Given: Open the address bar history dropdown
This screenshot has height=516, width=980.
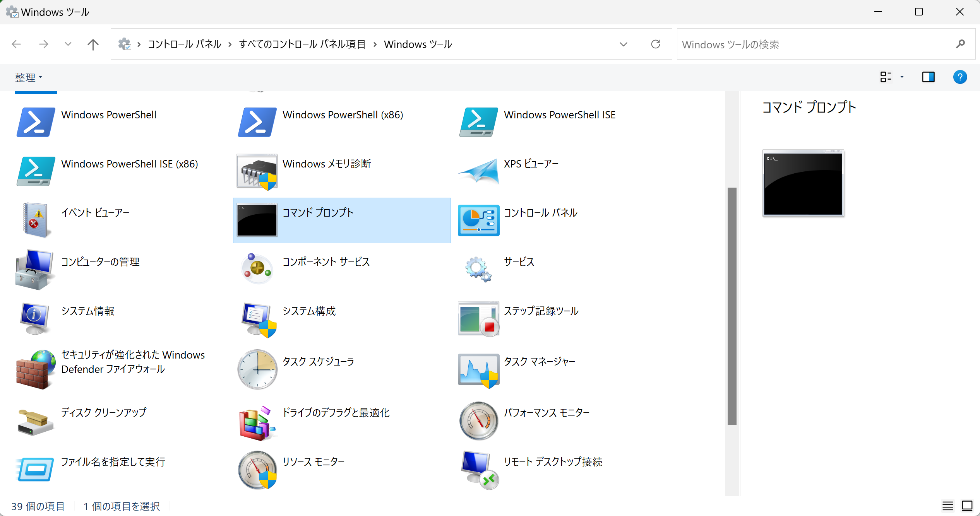Looking at the screenshot, I should (x=623, y=44).
